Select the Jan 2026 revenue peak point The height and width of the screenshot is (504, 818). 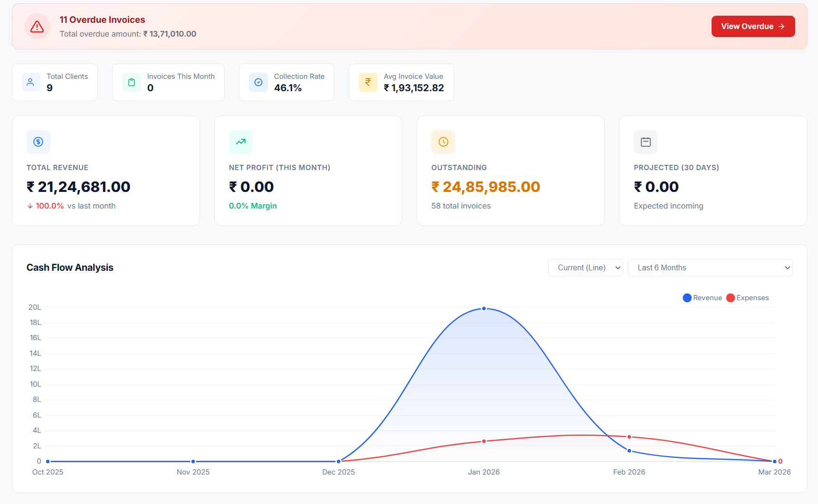[x=484, y=309]
